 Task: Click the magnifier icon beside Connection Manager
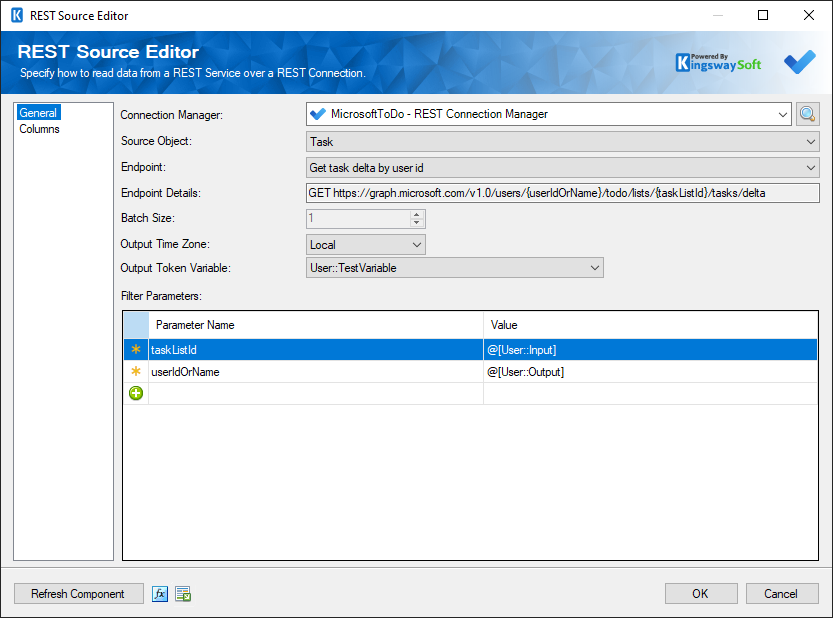[807, 114]
